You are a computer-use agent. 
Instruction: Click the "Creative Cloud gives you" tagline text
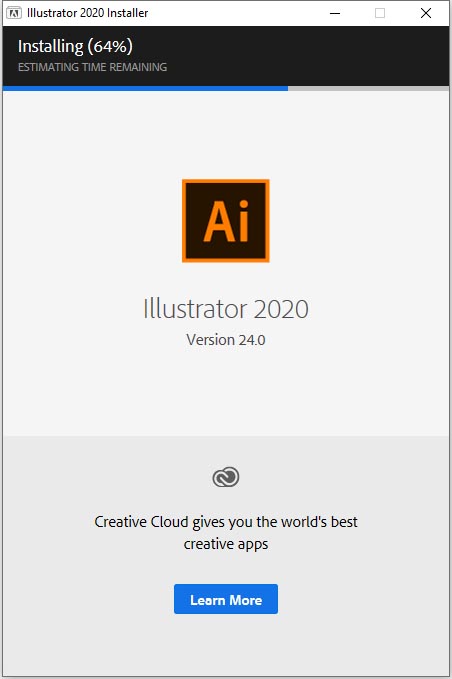tap(226, 533)
